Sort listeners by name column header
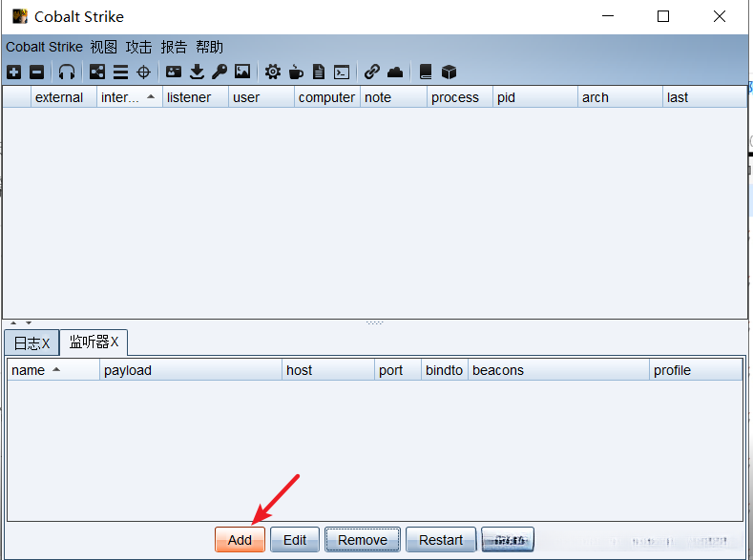 [53, 370]
